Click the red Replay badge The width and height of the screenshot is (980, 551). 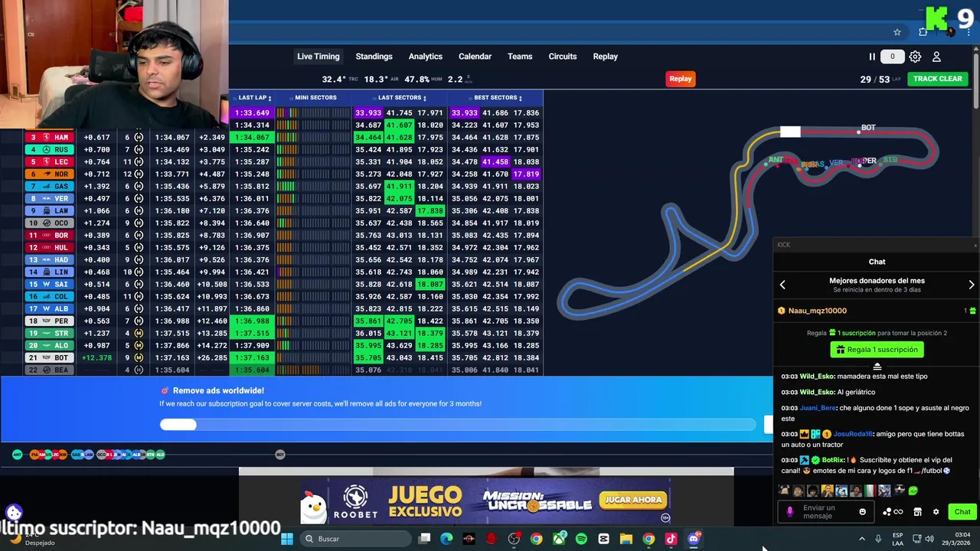(680, 79)
